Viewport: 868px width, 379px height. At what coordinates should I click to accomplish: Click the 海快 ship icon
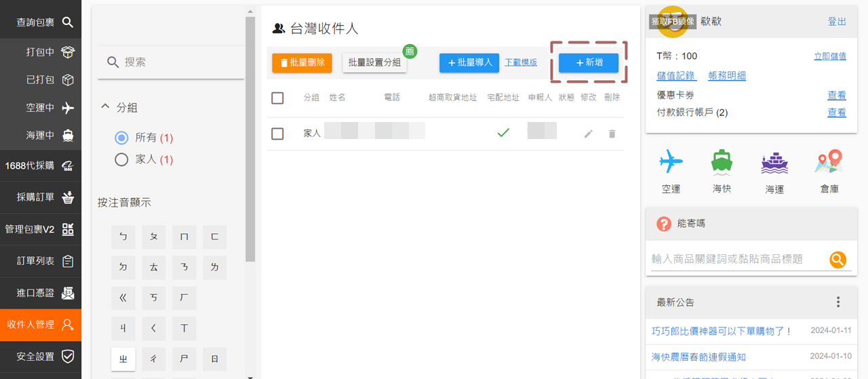[x=722, y=163]
